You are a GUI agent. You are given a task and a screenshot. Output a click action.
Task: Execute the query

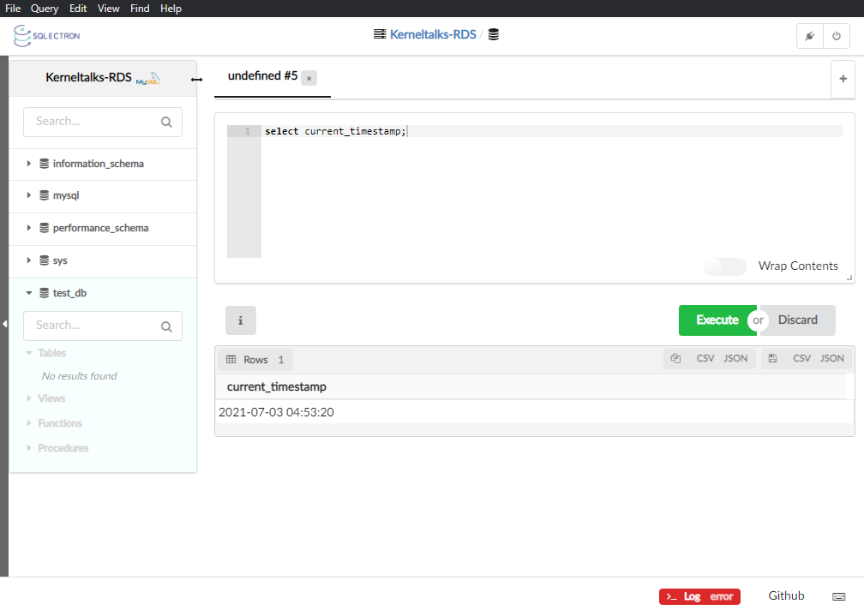pyautogui.click(x=717, y=320)
